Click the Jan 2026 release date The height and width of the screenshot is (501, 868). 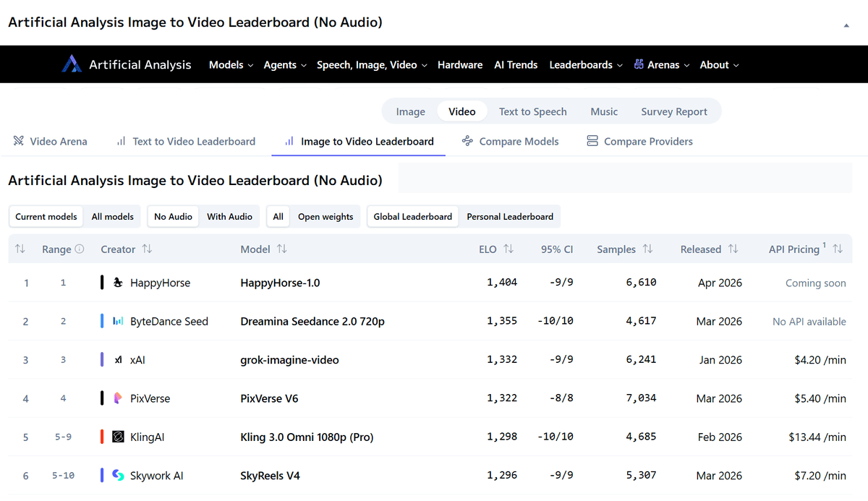(x=719, y=360)
